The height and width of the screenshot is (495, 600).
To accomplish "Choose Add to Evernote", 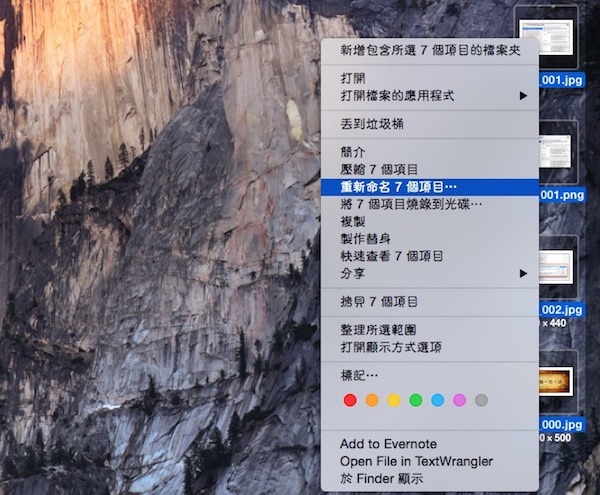I will click(x=430, y=444).
